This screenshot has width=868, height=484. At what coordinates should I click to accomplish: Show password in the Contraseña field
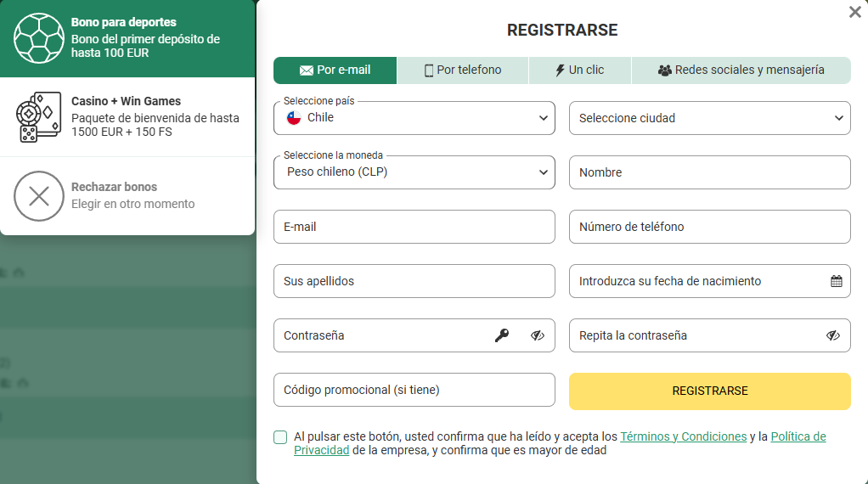pyautogui.click(x=537, y=335)
